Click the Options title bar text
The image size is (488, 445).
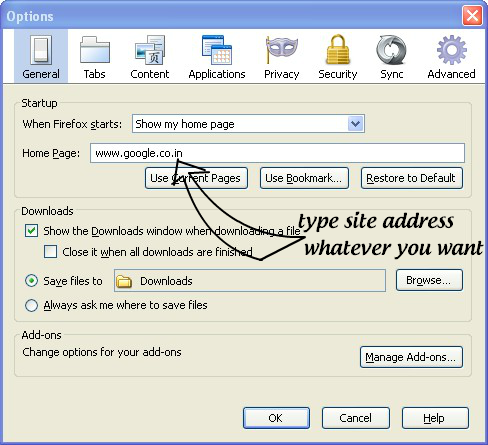tap(30, 16)
